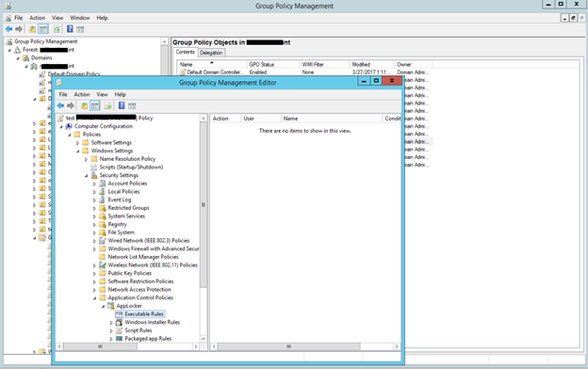Select Account Policies icon
This screenshot has height=369, width=588.
click(x=103, y=184)
